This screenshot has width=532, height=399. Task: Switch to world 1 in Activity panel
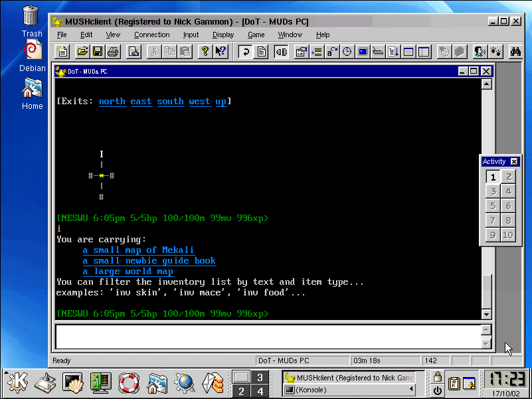pyautogui.click(x=493, y=177)
